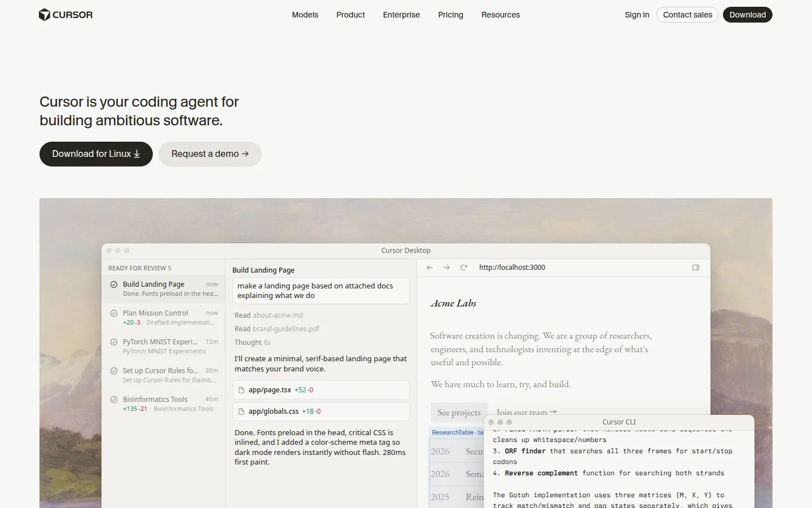Viewport: 812px width, 508px height.
Task: Click the Sign in link
Action: click(637, 15)
